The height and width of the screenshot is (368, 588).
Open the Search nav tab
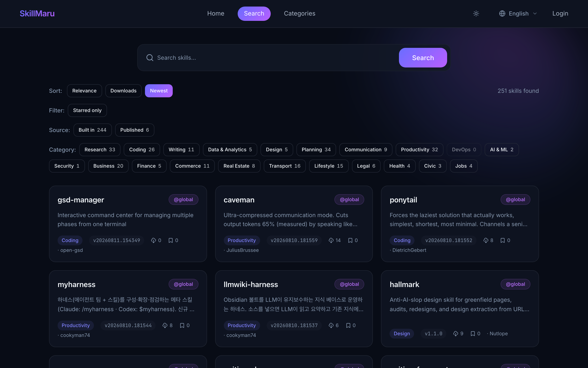(x=254, y=14)
